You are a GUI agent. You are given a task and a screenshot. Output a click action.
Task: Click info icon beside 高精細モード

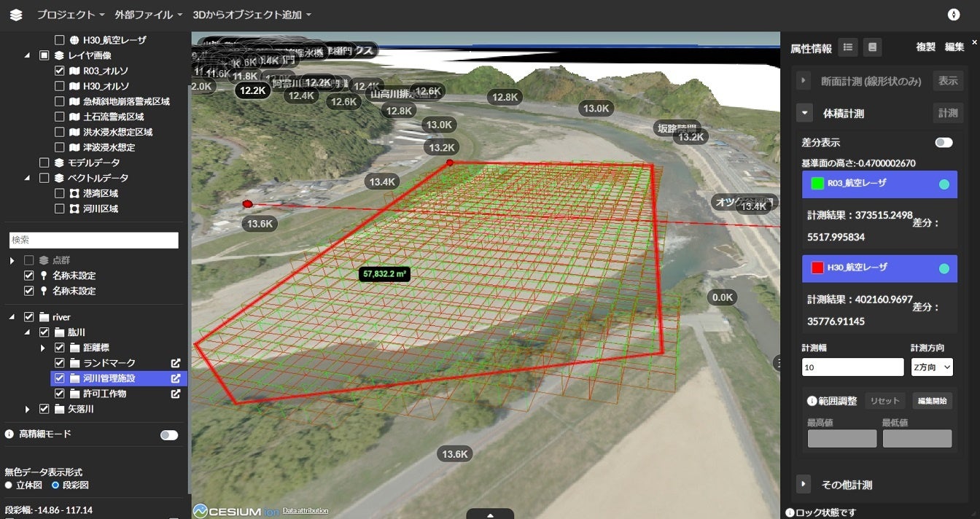tap(9, 434)
